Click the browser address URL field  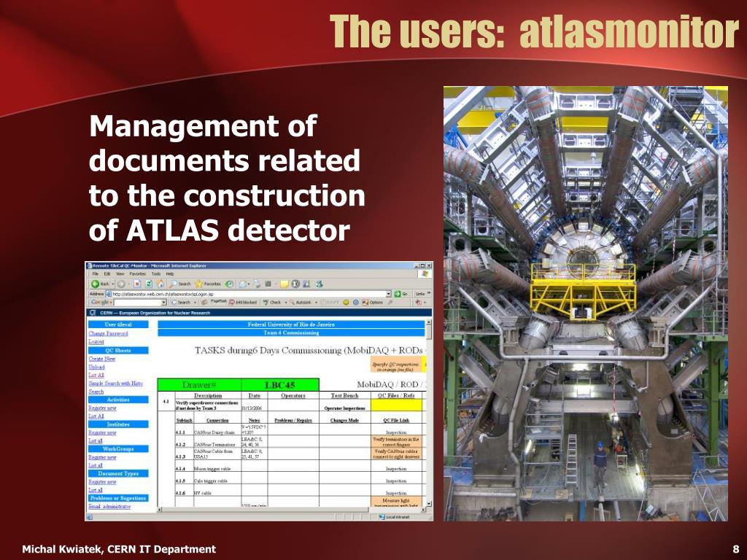pyautogui.click(x=249, y=294)
